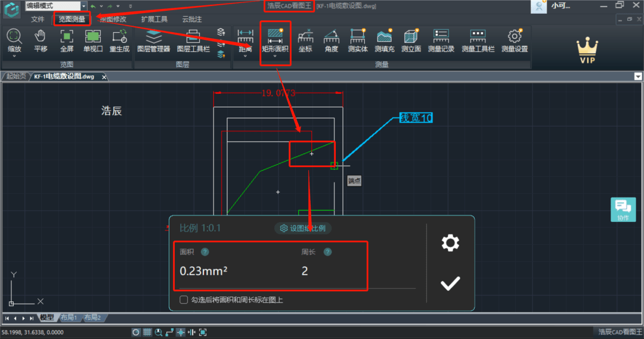Expand the 编辑模式 mode dropdown
The width and height of the screenshot is (644, 339).
point(83,6)
